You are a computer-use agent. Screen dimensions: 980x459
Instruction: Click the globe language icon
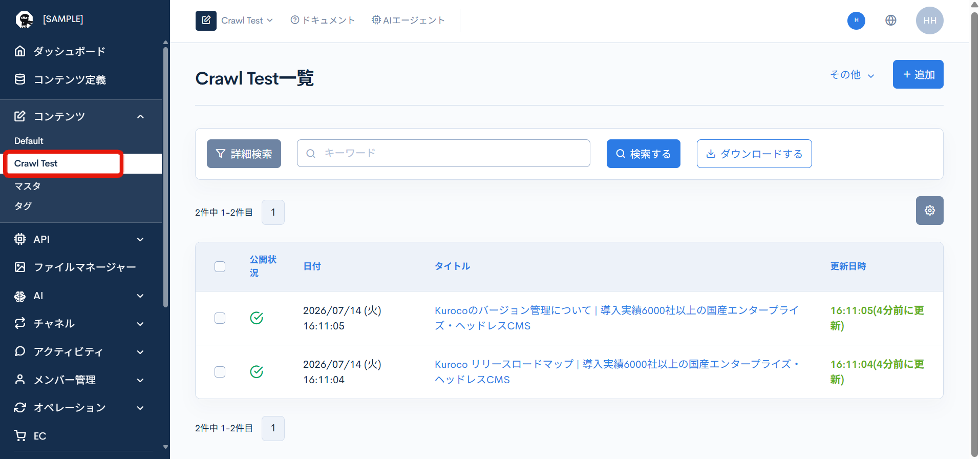891,20
